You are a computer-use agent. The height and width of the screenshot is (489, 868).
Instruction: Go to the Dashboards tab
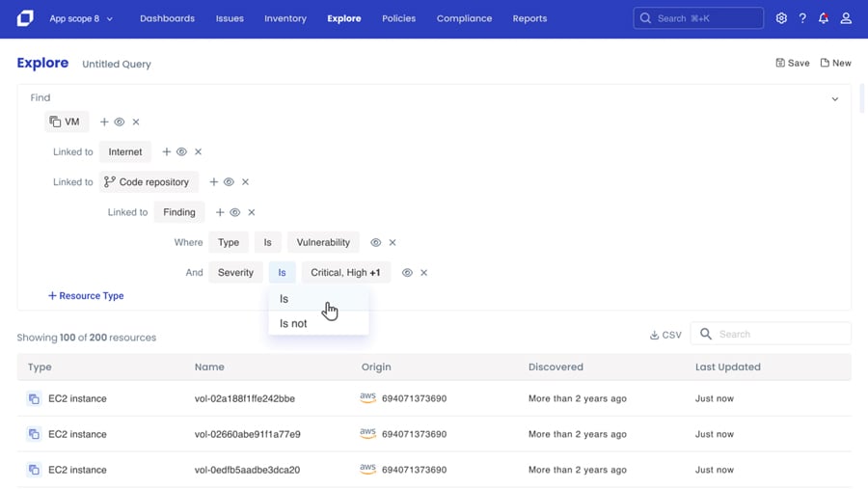[167, 18]
